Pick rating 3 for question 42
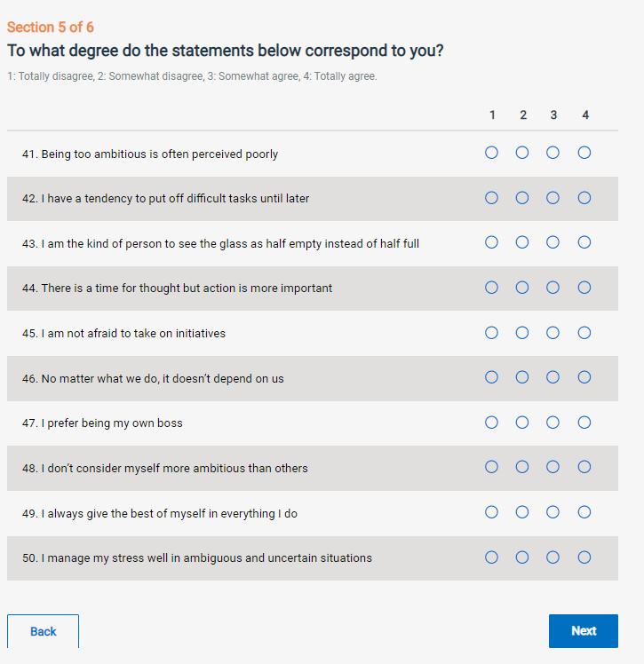 coord(553,198)
